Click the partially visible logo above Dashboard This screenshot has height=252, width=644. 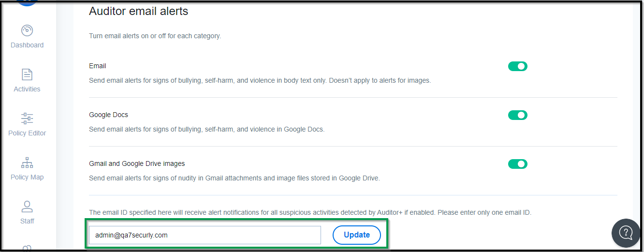[27, 3]
